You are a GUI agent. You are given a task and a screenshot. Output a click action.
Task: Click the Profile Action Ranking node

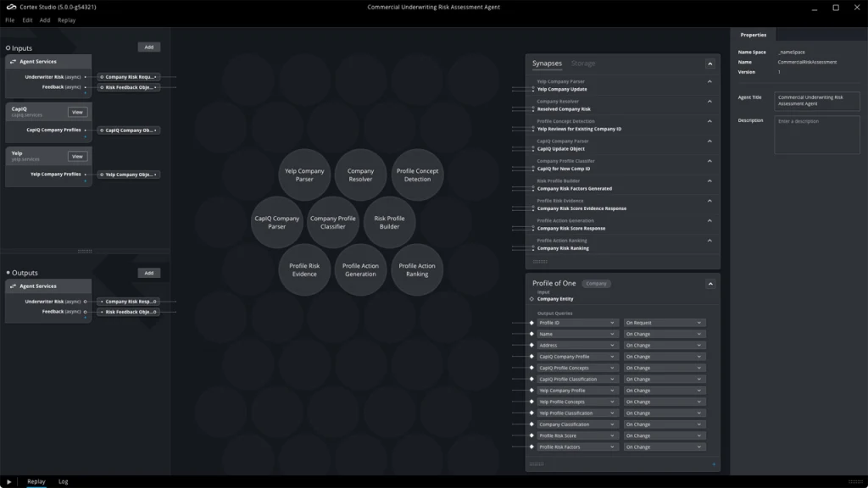pos(417,270)
